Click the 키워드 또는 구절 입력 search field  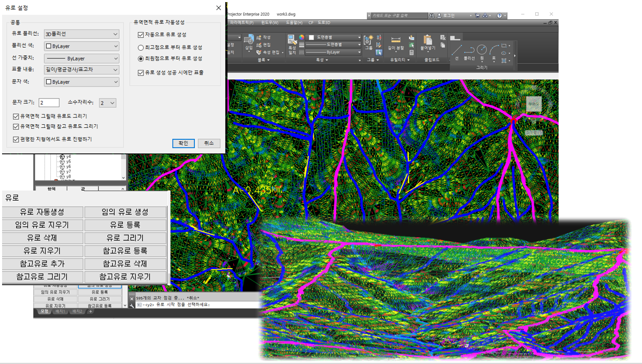click(x=400, y=16)
